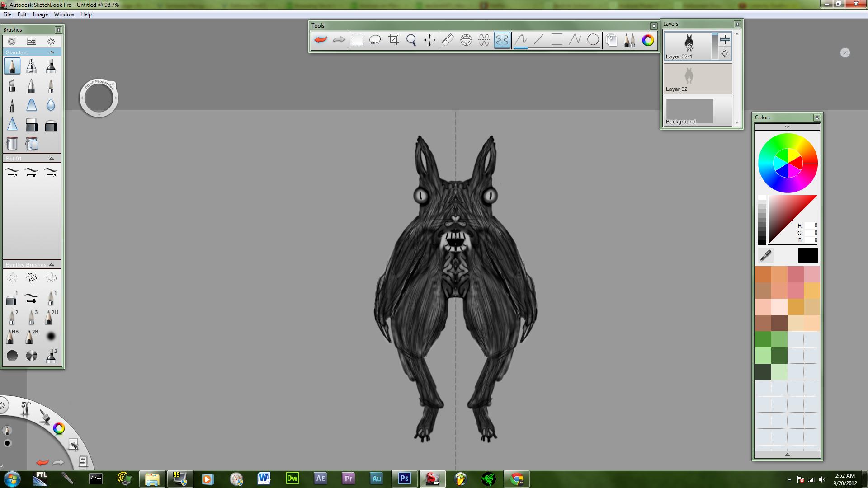The height and width of the screenshot is (488, 868).
Task: Open Dreamweaver from the taskbar
Action: (x=292, y=479)
